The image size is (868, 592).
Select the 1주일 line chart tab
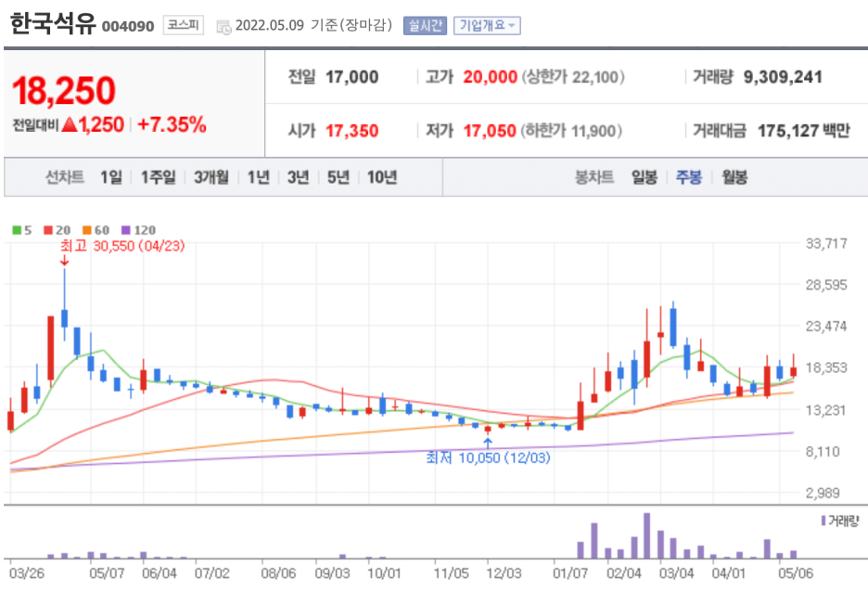(x=158, y=177)
